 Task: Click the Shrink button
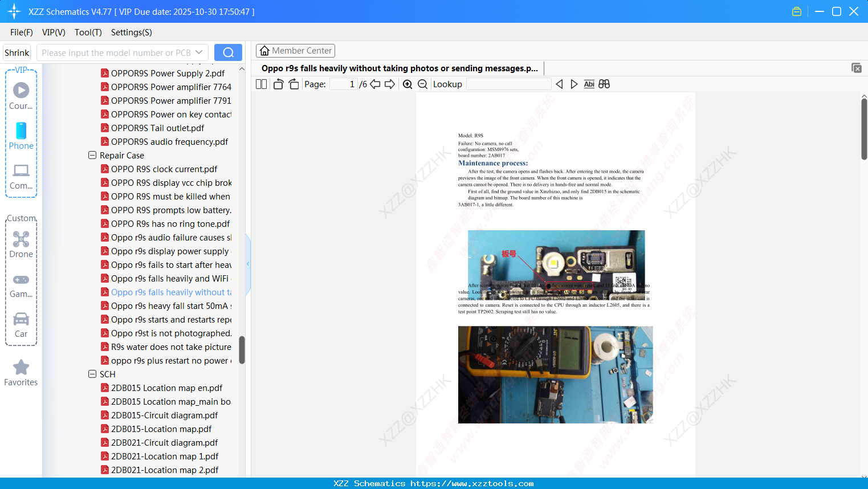(17, 52)
